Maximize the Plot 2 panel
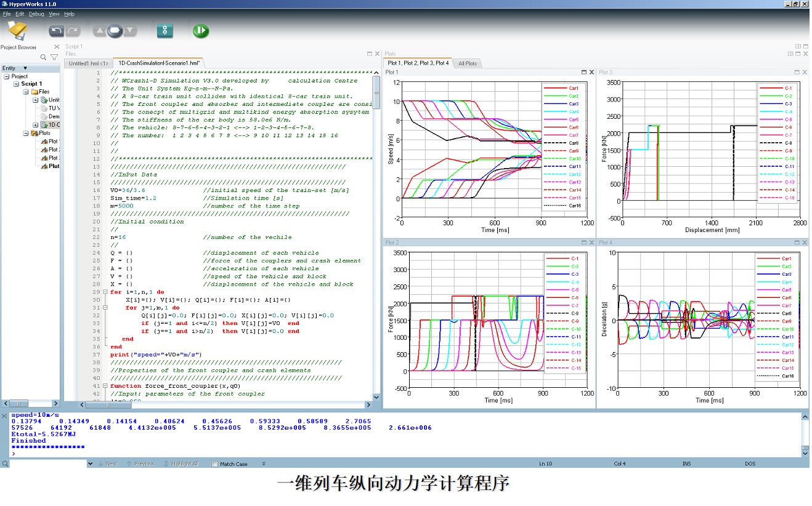The height and width of the screenshot is (506, 812). click(584, 243)
